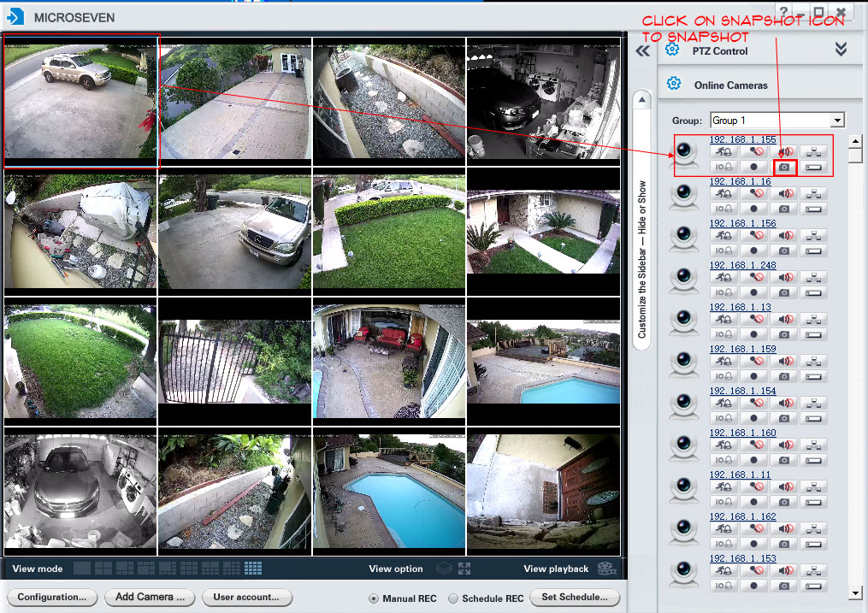Click the record dot for camera 192.168.1.160
This screenshot has height=613, width=868.
pyautogui.click(x=753, y=460)
